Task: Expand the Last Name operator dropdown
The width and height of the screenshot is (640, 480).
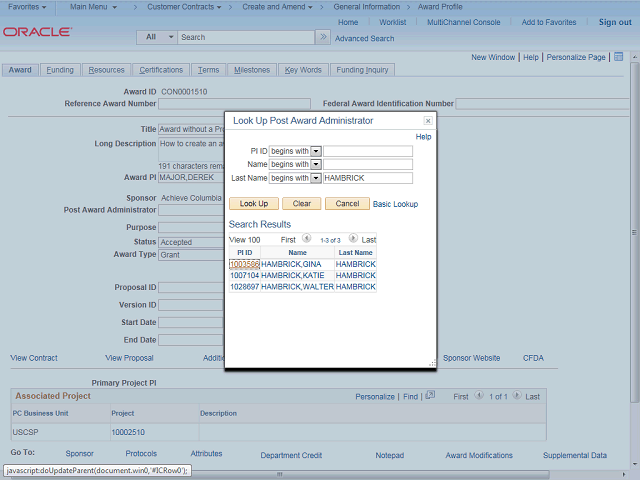Action: [316, 178]
